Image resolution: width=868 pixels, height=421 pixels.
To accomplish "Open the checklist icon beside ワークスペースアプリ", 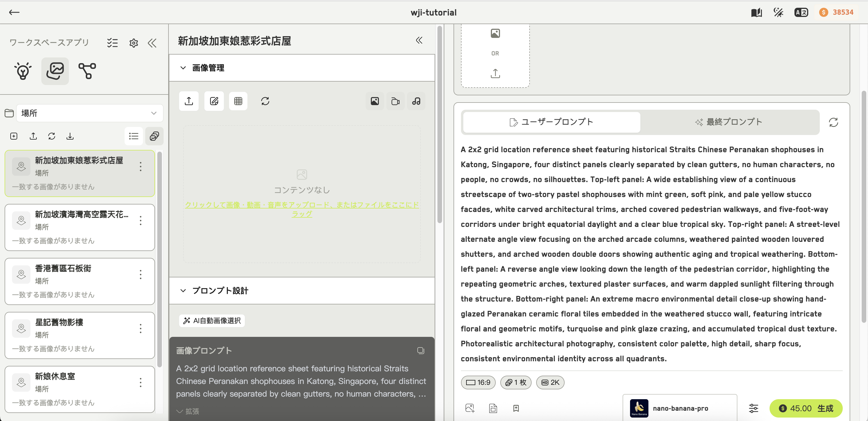I will coord(112,43).
